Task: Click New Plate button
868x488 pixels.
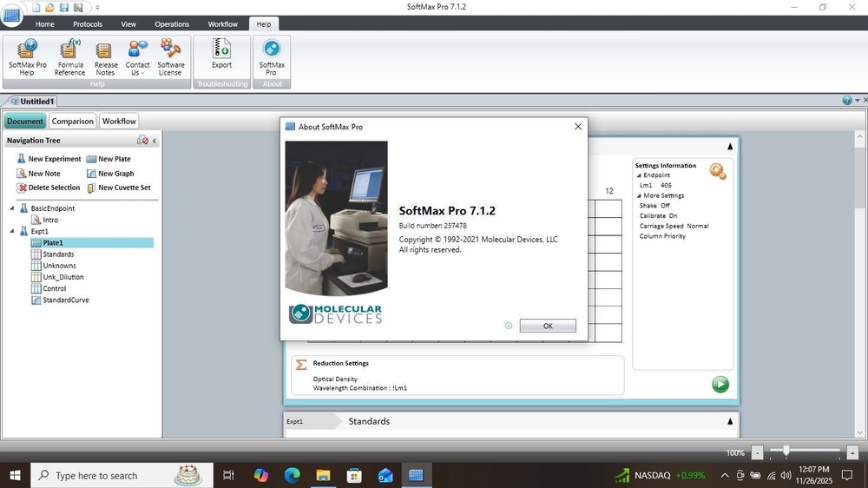Action: [x=108, y=159]
